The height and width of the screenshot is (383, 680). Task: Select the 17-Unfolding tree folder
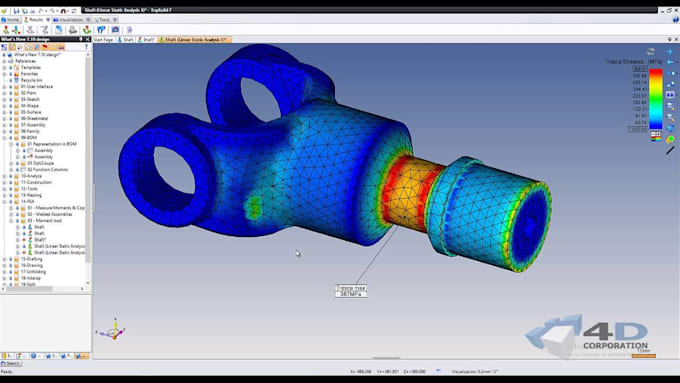33,272
